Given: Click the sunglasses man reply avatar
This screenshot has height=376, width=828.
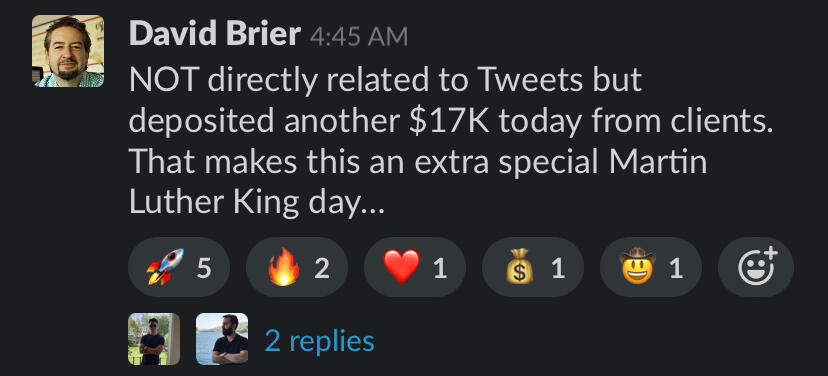Looking at the screenshot, I should (154, 339).
